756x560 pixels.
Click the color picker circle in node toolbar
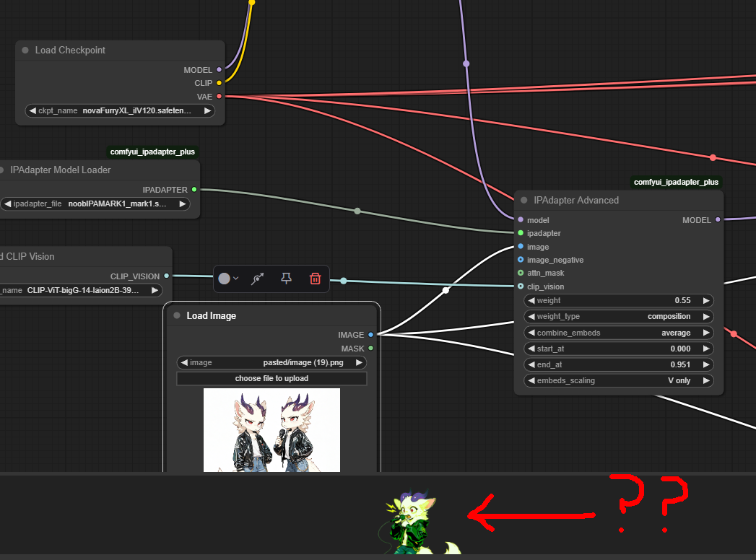coord(224,279)
